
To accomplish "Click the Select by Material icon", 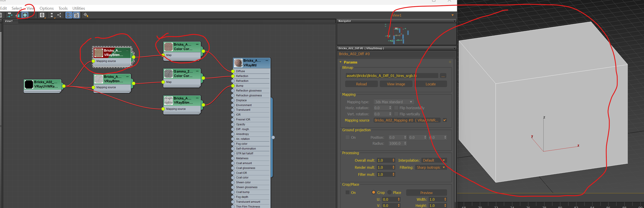I will click(86, 15).
